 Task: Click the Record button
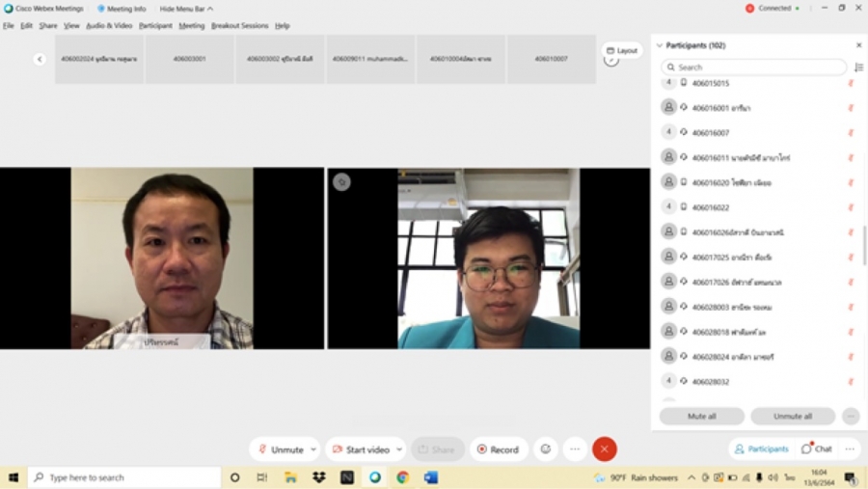(x=499, y=449)
